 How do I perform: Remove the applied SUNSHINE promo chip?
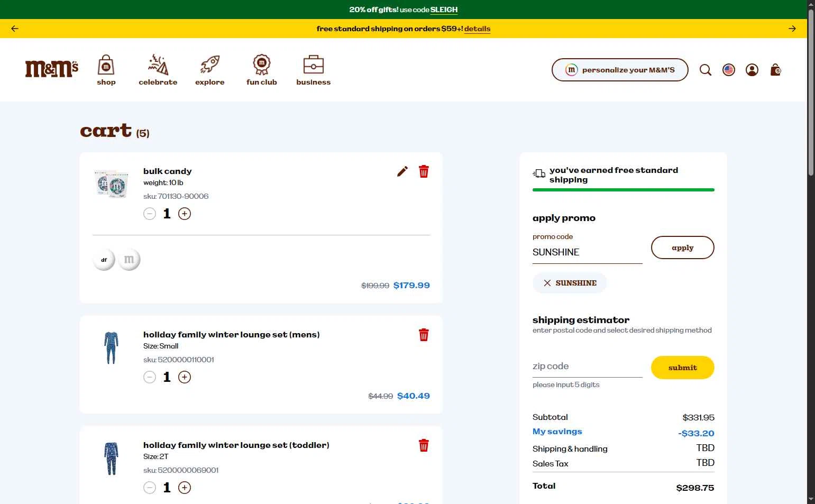(547, 283)
